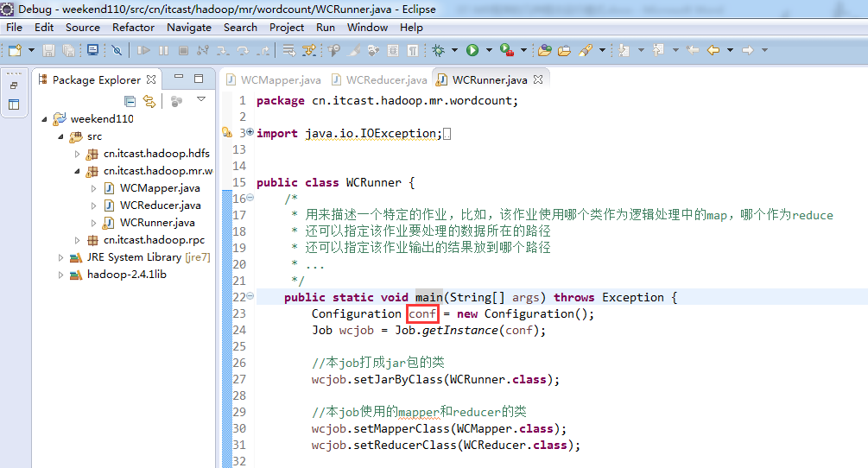Collapse the weekend110 project node
The height and width of the screenshot is (468, 868).
click(44, 119)
